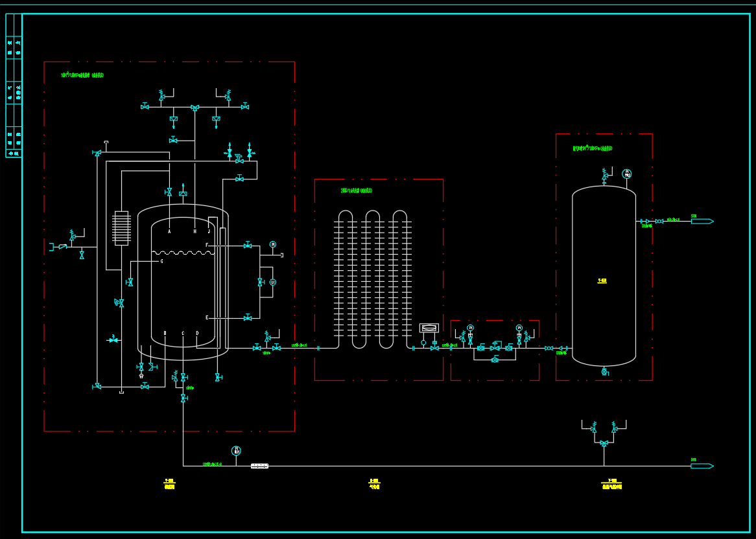756x539 pixels.
Task: Select the finned coil left of the storage tank
Action: coord(122,228)
